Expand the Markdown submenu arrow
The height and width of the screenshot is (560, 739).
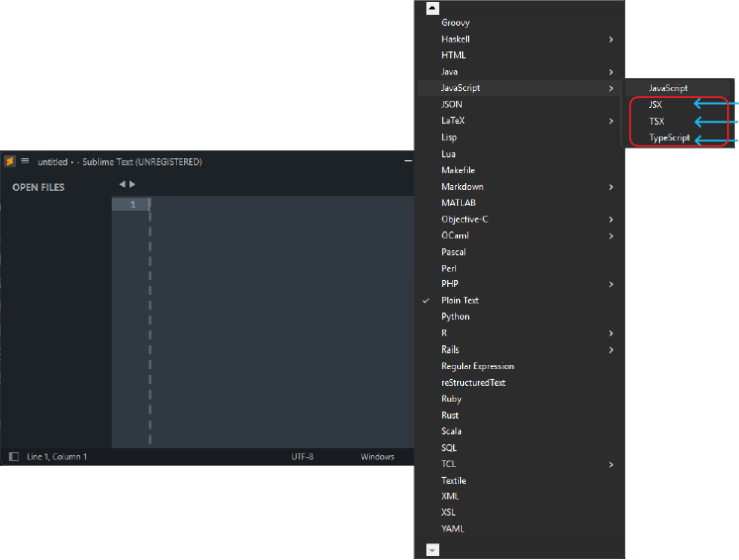coord(610,187)
